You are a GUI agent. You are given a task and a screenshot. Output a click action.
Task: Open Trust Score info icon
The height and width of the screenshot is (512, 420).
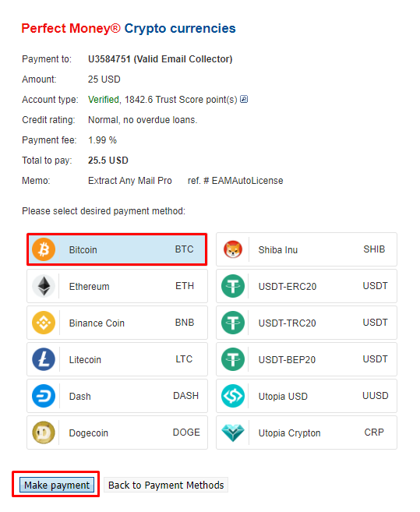click(244, 99)
